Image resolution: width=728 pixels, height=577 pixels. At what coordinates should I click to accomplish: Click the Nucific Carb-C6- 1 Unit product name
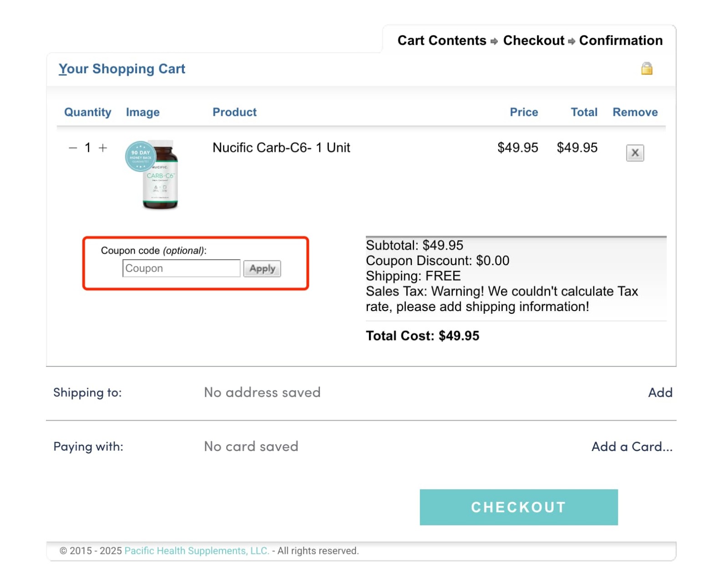[281, 147]
